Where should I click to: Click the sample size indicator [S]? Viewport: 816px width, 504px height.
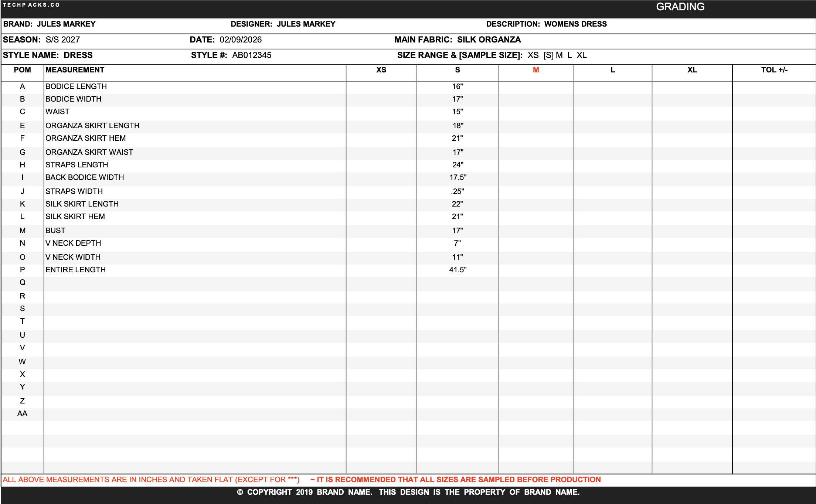(548, 55)
